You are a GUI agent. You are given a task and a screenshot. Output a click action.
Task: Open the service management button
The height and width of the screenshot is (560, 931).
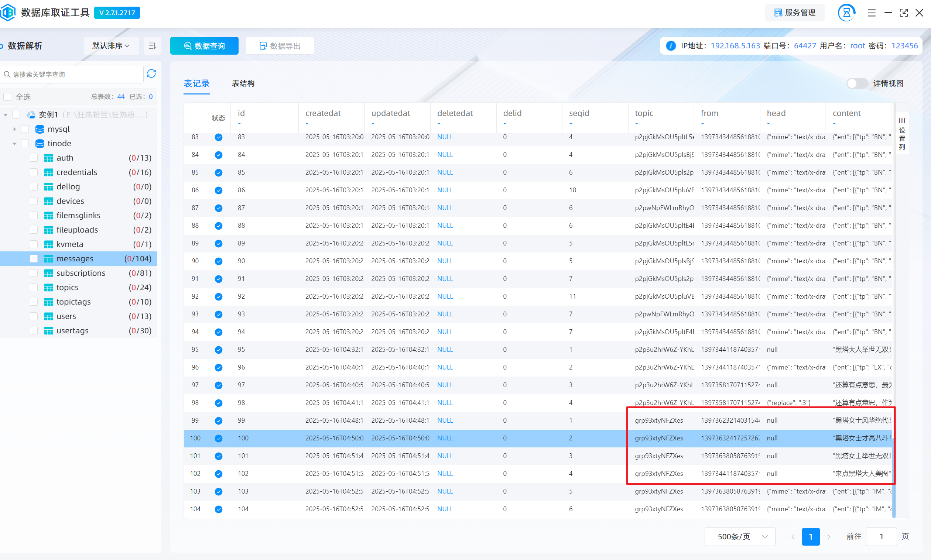click(x=794, y=13)
